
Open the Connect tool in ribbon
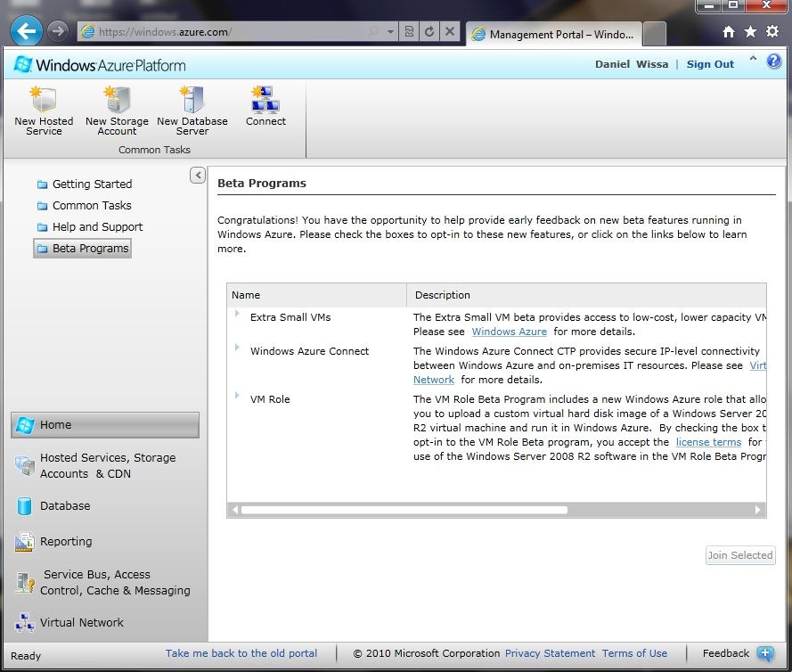pyautogui.click(x=265, y=106)
